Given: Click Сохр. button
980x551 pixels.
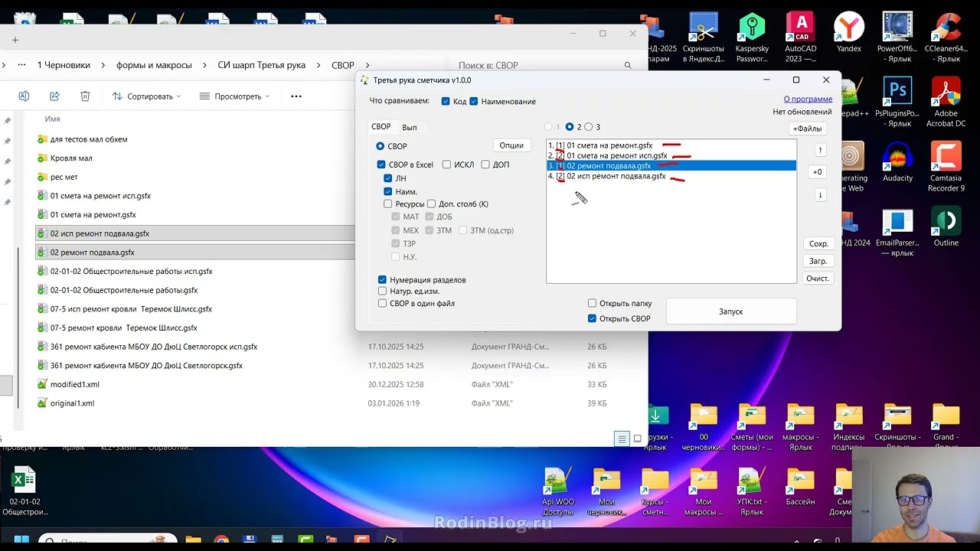Looking at the screenshot, I should pyautogui.click(x=818, y=244).
